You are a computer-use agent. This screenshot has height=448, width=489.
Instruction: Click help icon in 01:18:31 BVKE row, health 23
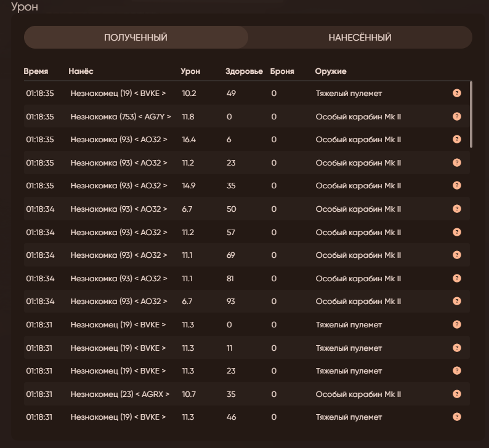coord(457,370)
